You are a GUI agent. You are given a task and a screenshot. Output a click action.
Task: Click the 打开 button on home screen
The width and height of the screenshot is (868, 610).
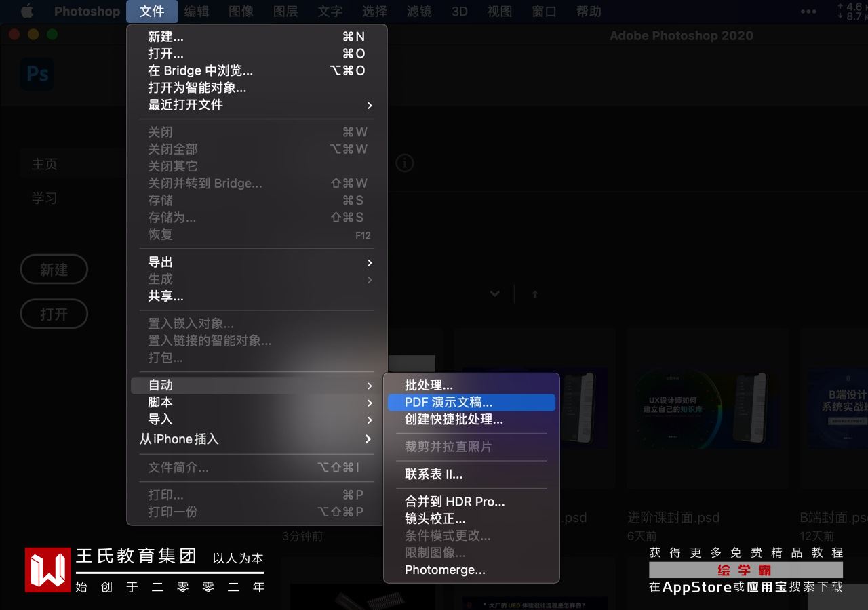(54, 314)
